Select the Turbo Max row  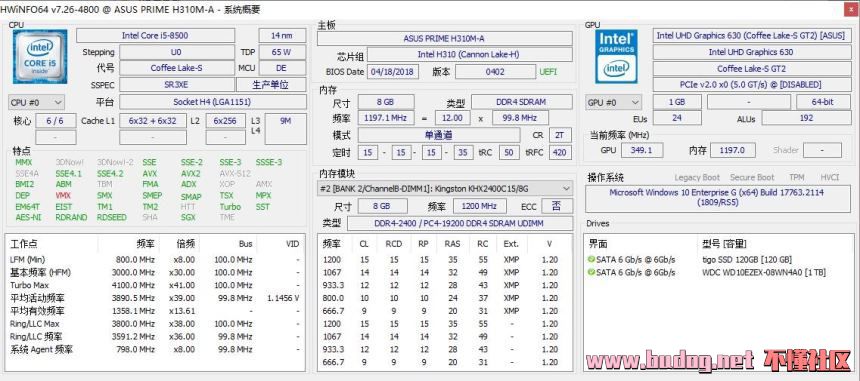[155, 285]
